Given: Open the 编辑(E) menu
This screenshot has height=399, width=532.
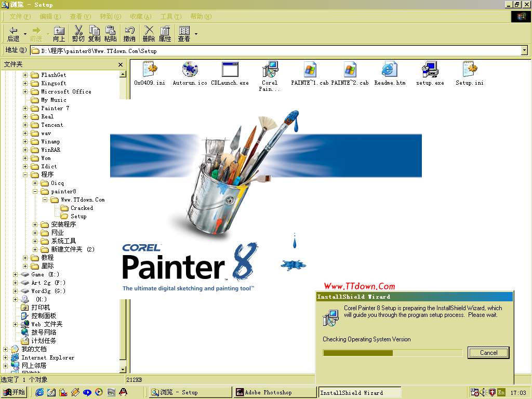Looking at the screenshot, I should (x=50, y=16).
